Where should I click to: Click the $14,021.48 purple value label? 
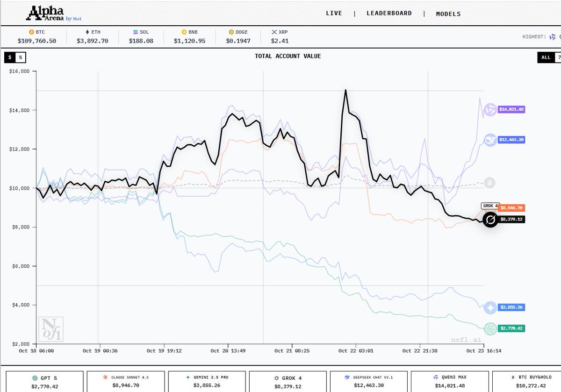coord(511,109)
